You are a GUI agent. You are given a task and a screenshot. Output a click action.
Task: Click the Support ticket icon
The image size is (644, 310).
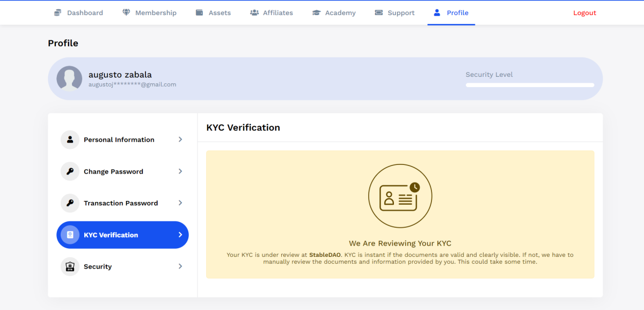point(379,12)
